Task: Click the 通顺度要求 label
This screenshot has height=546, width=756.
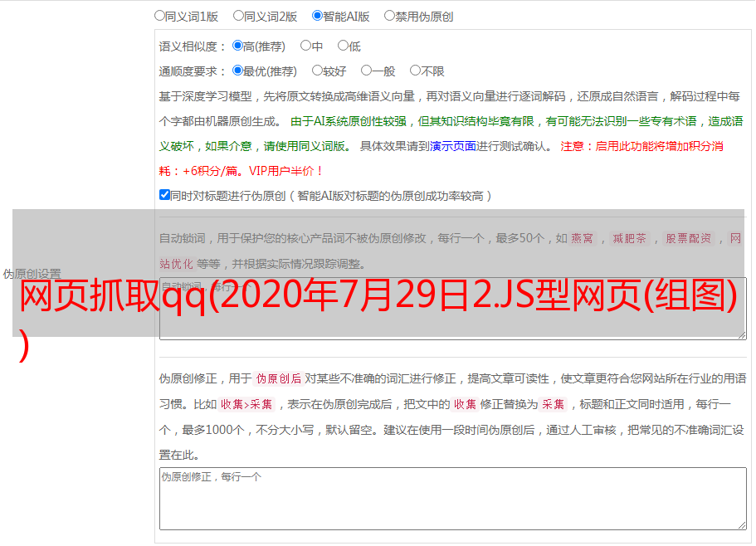Action: (x=192, y=72)
